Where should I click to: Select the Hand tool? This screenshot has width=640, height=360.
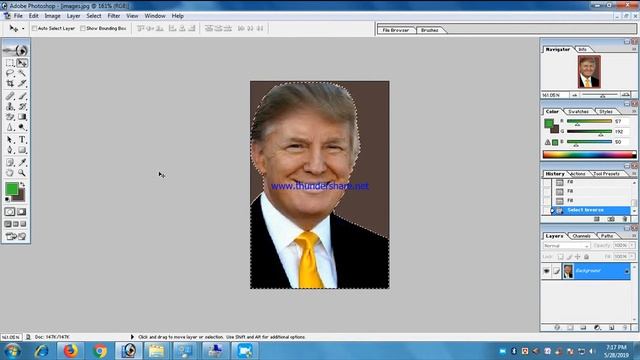(x=10, y=173)
